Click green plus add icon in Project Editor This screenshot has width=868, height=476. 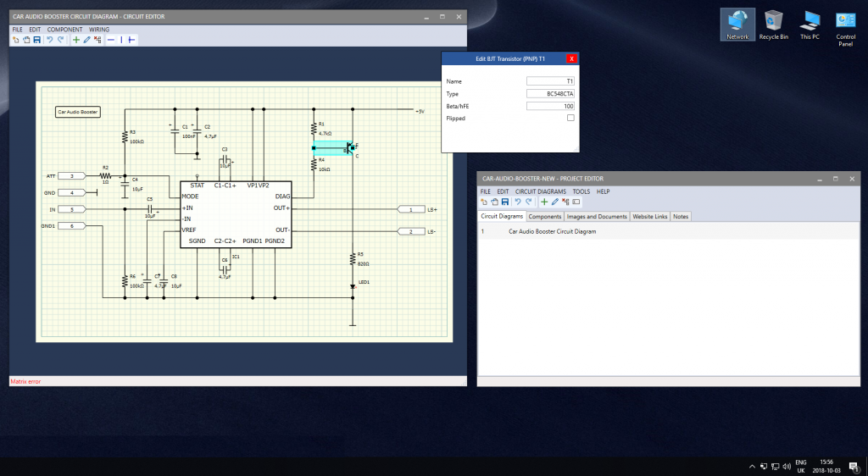(x=544, y=202)
